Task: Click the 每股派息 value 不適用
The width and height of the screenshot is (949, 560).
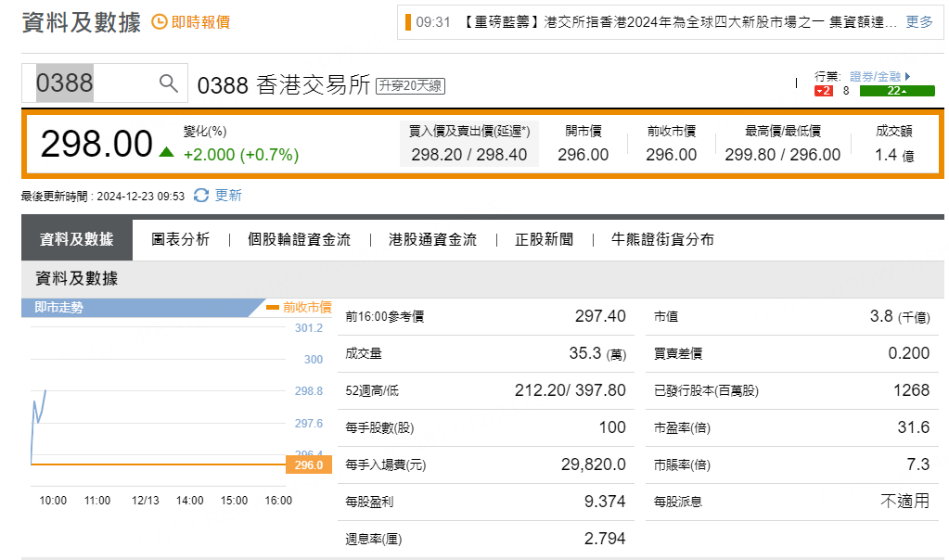Action: click(904, 502)
